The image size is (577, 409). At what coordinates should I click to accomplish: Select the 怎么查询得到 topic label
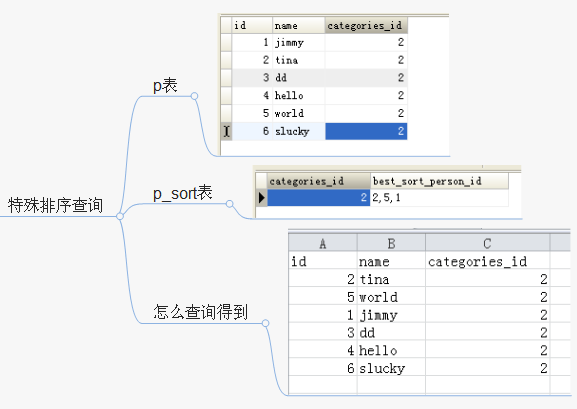(201, 312)
